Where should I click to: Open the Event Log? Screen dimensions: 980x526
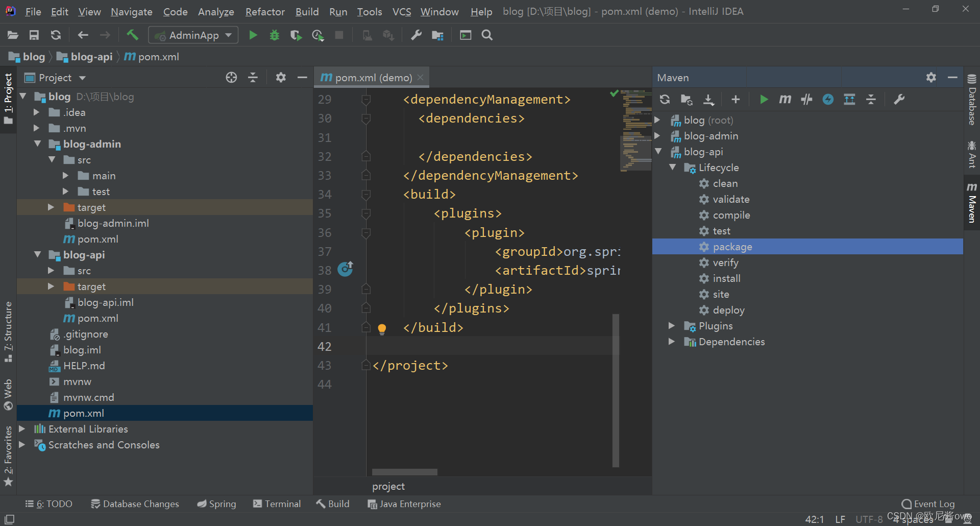[x=928, y=504]
